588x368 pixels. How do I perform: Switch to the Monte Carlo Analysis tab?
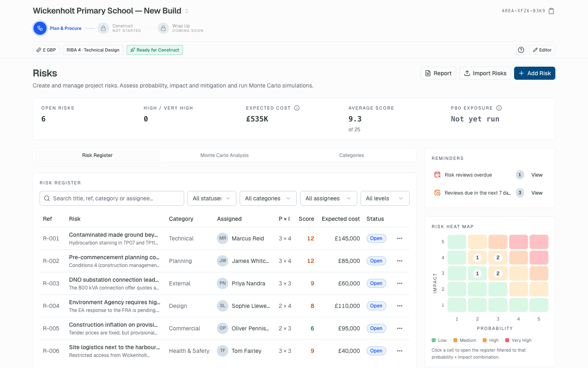(225, 155)
